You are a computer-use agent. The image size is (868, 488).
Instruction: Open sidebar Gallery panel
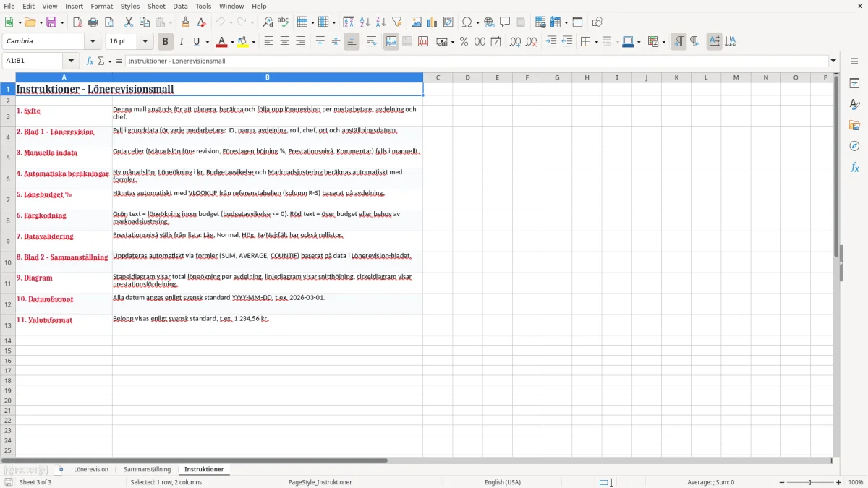point(854,126)
